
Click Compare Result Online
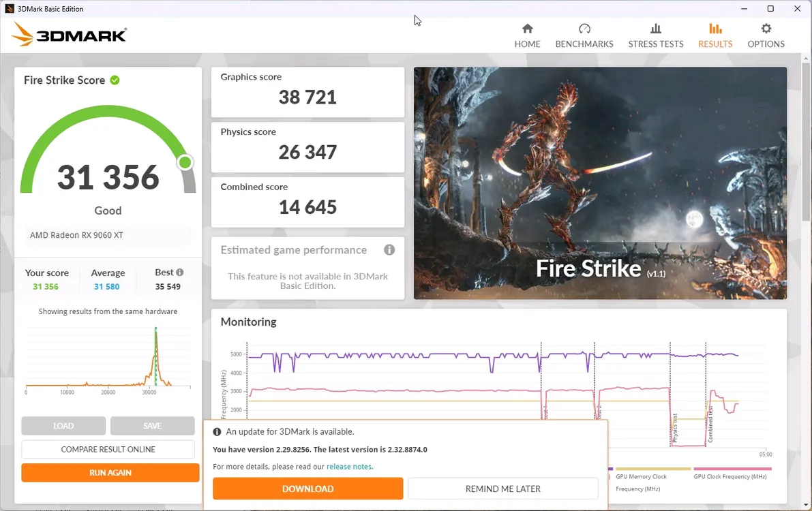(x=108, y=450)
